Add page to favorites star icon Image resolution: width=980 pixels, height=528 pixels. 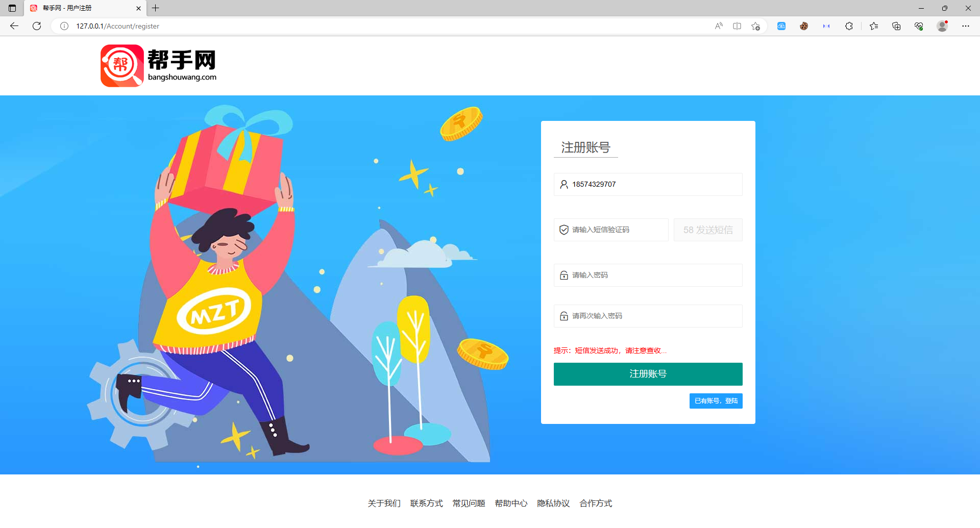coord(755,26)
